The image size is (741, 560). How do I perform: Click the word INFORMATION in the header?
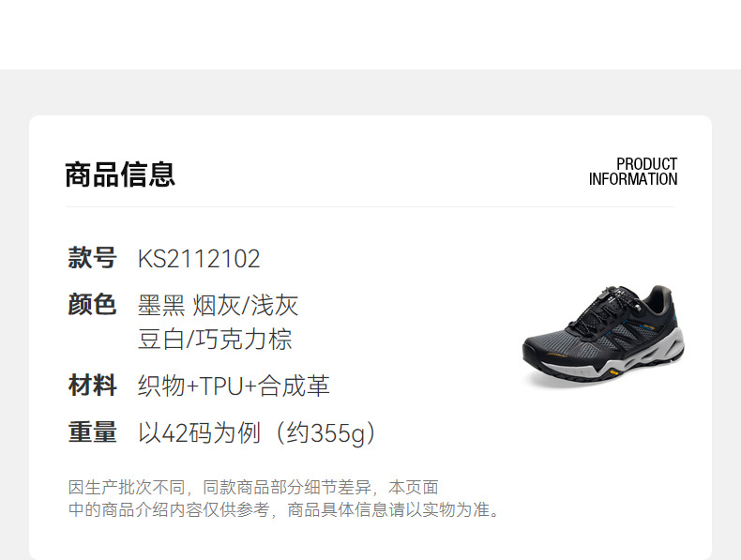click(633, 179)
